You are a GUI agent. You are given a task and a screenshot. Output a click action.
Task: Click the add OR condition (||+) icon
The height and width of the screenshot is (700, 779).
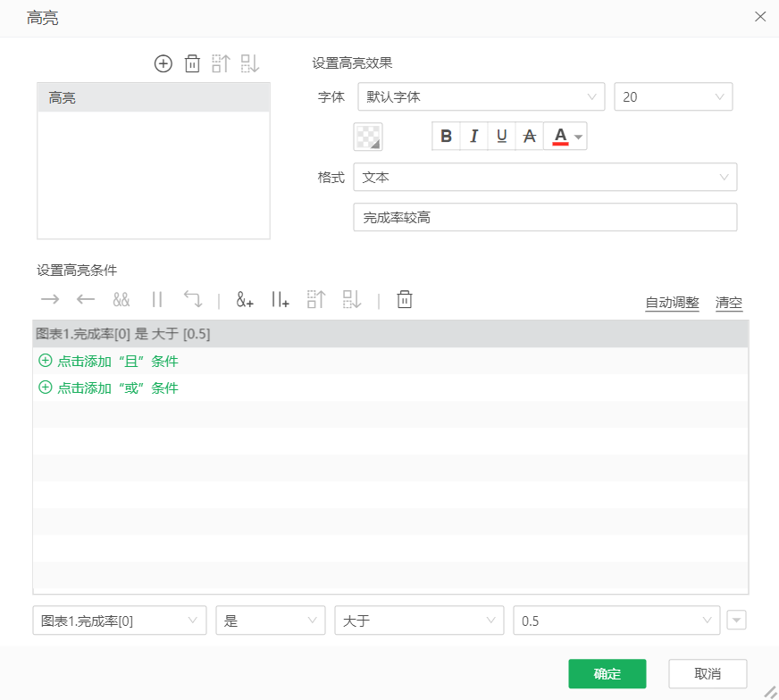(x=281, y=300)
